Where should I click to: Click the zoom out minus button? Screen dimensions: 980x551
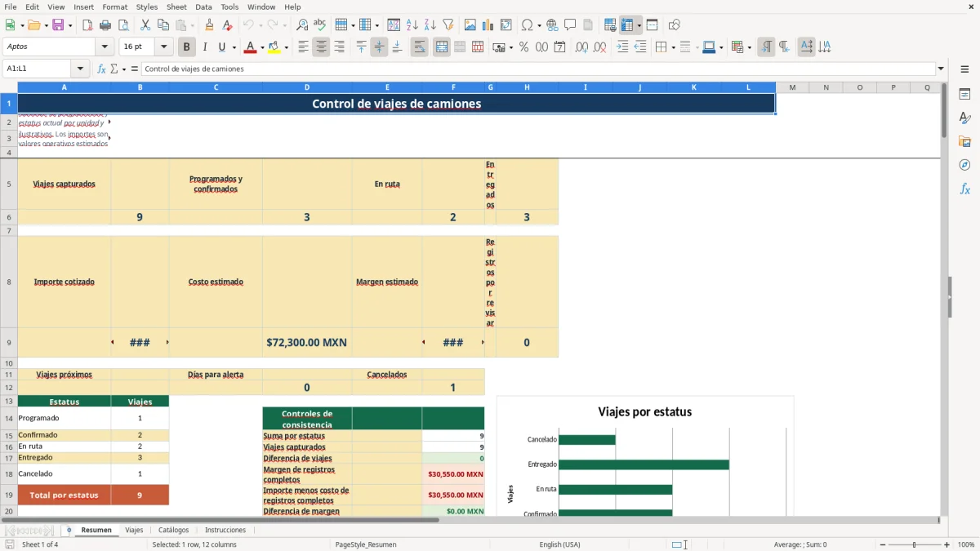881,544
